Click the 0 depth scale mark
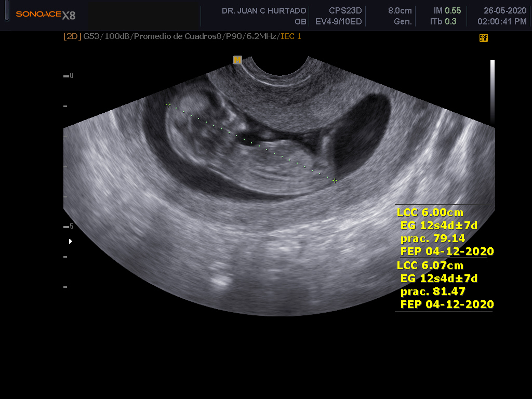Viewport: 532px width, 399px height. tap(69, 76)
